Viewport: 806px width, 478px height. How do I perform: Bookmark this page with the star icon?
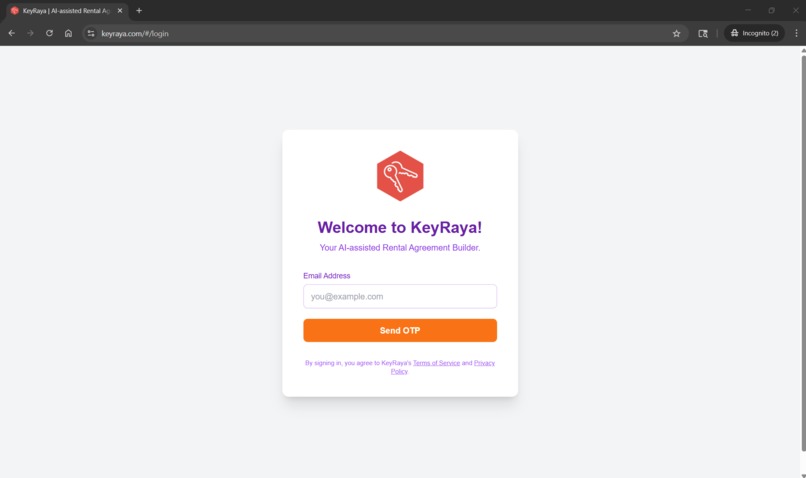point(676,33)
